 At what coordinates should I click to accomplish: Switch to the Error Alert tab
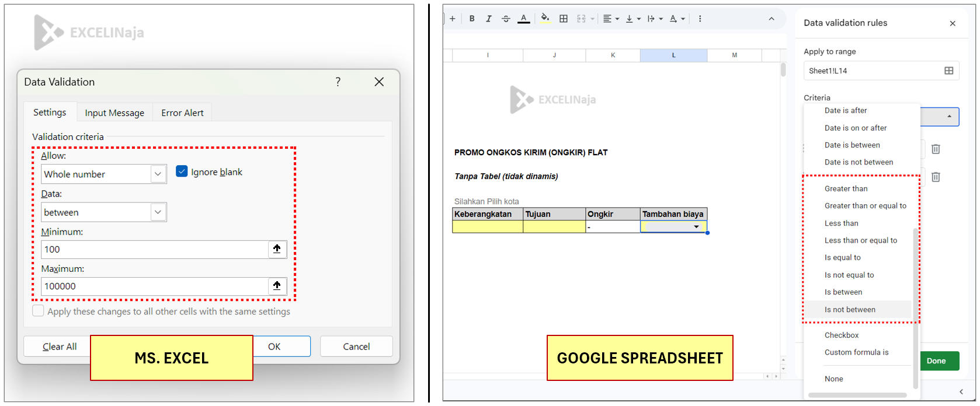pyautogui.click(x=182, y=113)
